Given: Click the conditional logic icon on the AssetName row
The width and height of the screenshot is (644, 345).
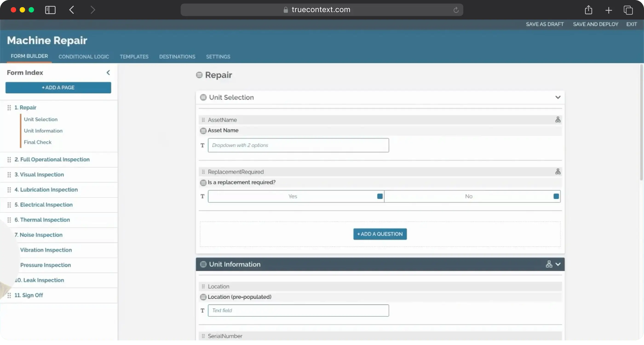Looking at the screenshot, I should (558, 120).
